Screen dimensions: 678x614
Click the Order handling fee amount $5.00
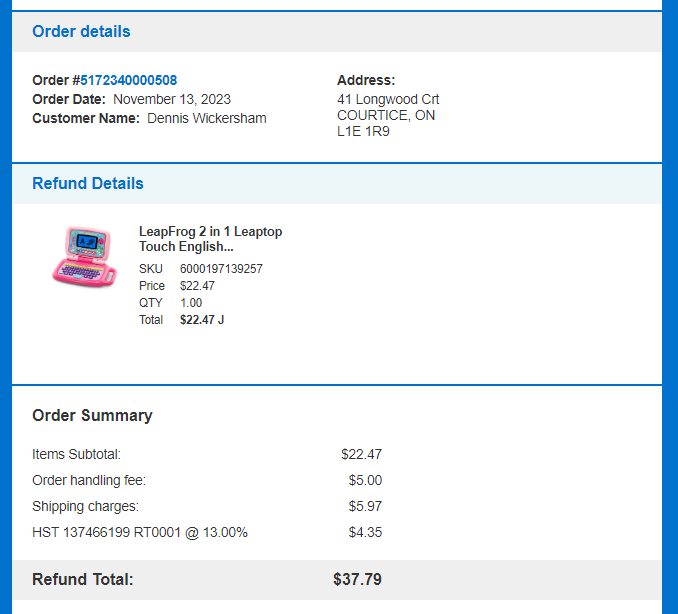pos(365,480)
